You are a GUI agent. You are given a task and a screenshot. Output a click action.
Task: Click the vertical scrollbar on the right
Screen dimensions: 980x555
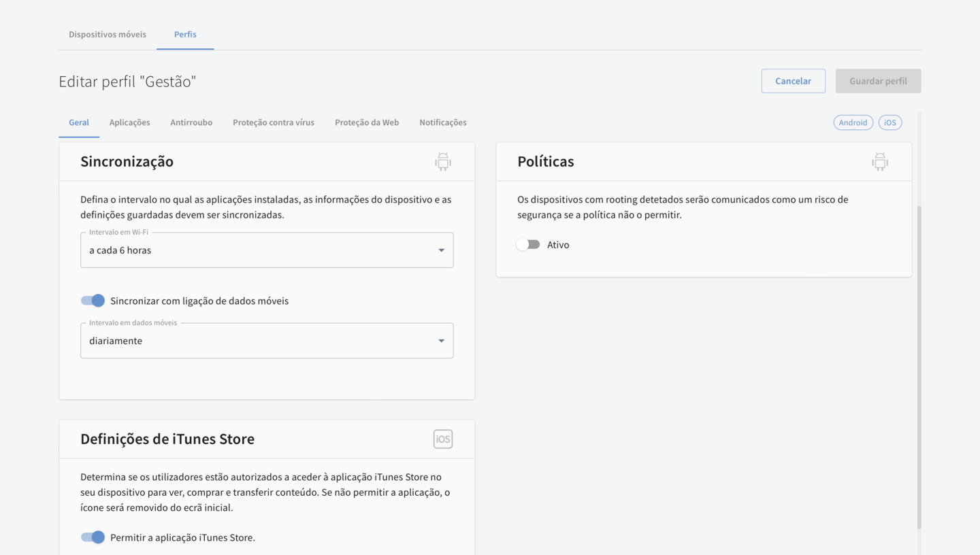pyautogui.click(x=919, y=367)
